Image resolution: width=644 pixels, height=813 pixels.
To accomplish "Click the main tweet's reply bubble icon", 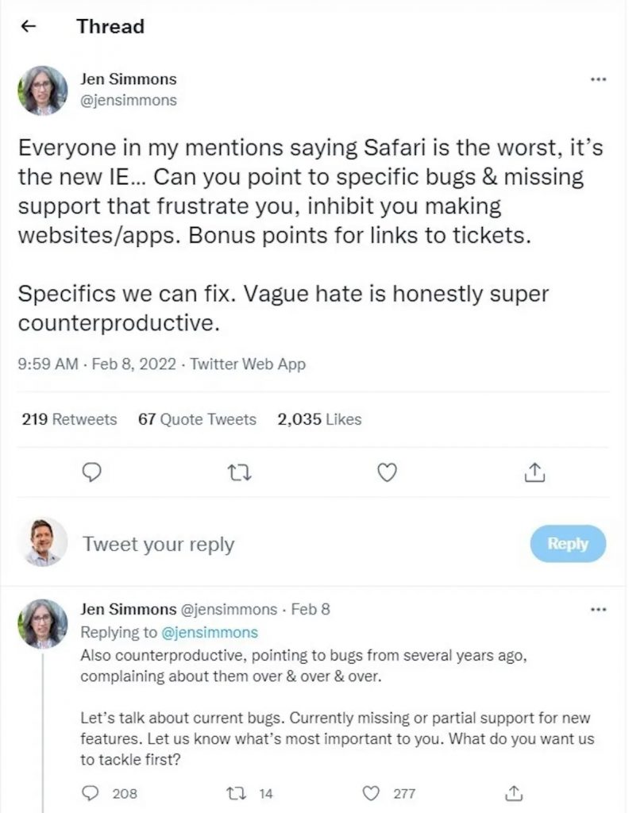I will click(x=92, y=473).
